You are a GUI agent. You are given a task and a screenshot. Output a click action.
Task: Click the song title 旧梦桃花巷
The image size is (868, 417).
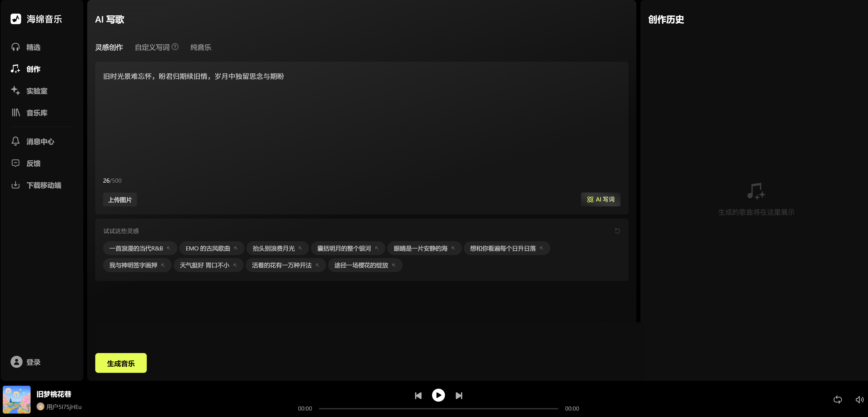(54, 394)
